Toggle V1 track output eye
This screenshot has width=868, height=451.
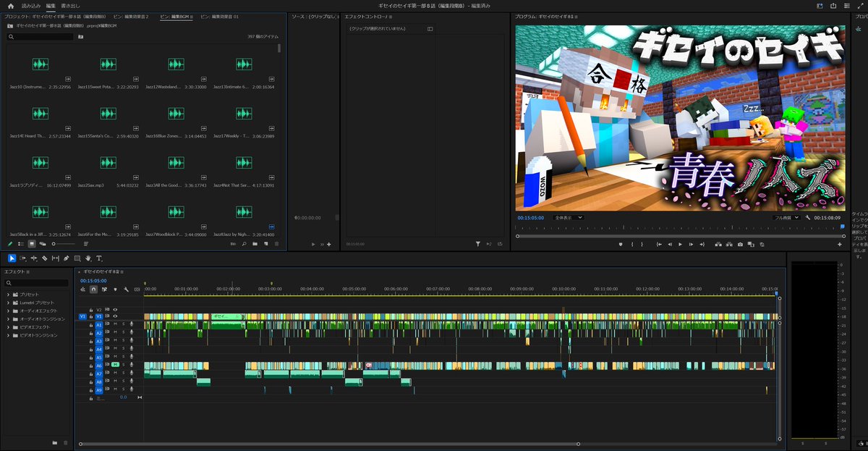[x=115, y=316]
